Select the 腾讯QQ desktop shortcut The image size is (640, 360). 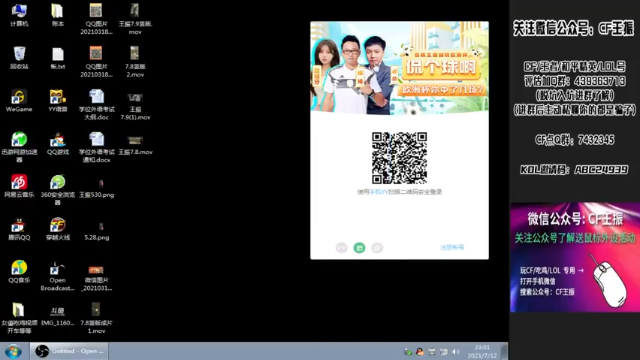[19, 229]
